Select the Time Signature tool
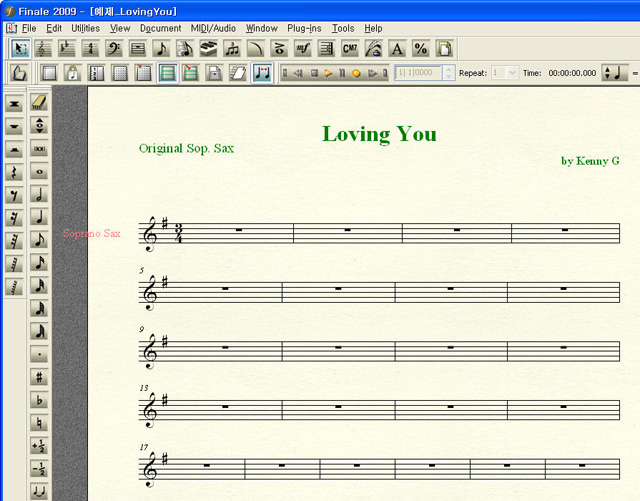This screenshot has width=640, height=501. coord(90,48)
